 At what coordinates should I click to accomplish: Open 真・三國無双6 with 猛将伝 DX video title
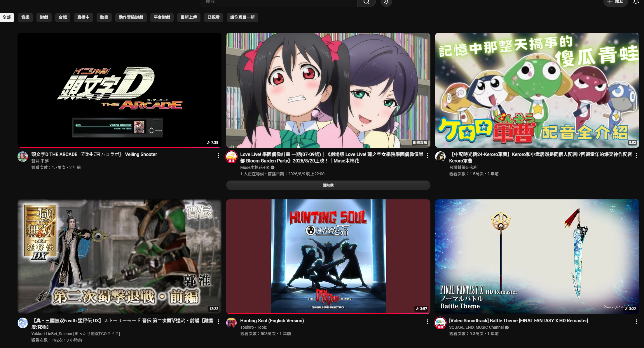coord(122,324)
